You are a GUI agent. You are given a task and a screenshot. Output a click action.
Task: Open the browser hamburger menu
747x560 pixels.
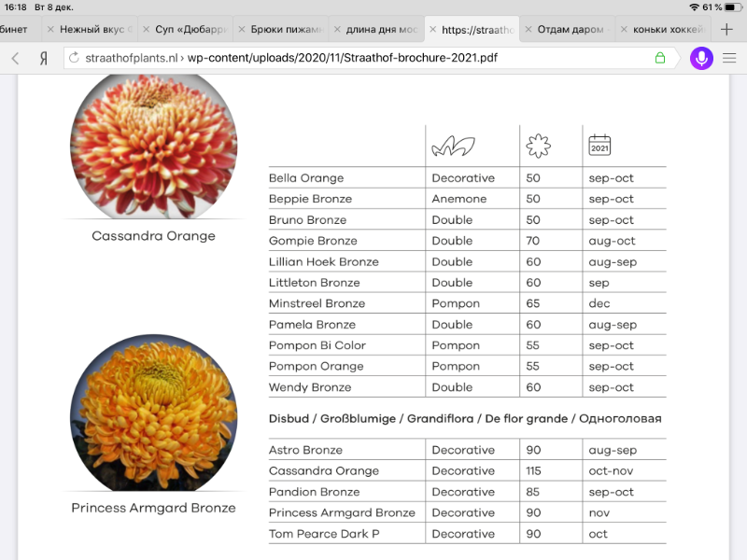coord(729,58)
